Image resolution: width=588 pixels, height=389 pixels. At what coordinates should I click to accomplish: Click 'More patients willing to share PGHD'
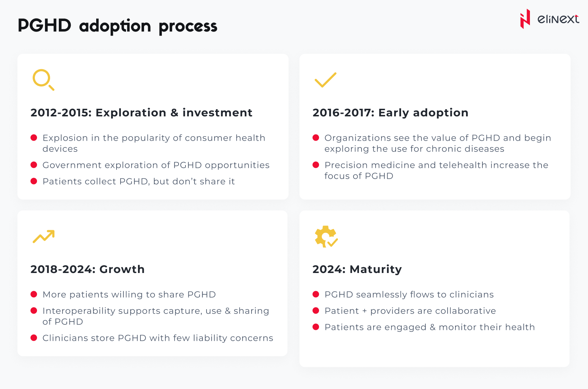tap(129, 294)
